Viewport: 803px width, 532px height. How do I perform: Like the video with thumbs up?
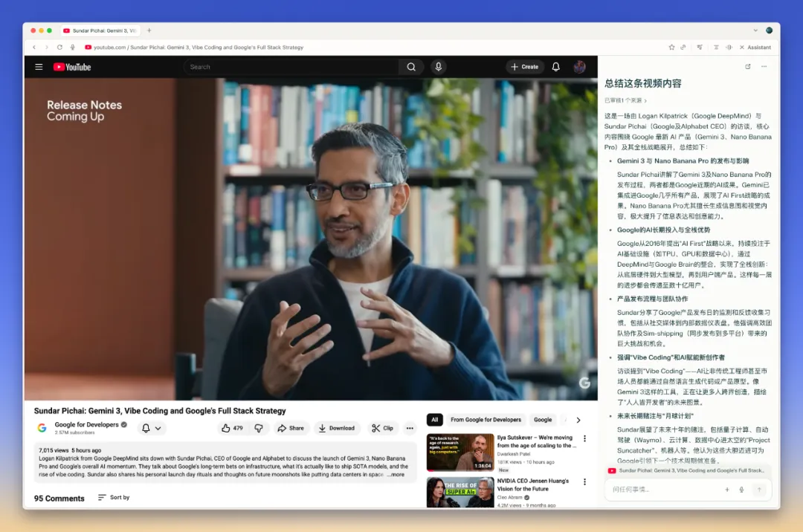[x=233, y=428]
